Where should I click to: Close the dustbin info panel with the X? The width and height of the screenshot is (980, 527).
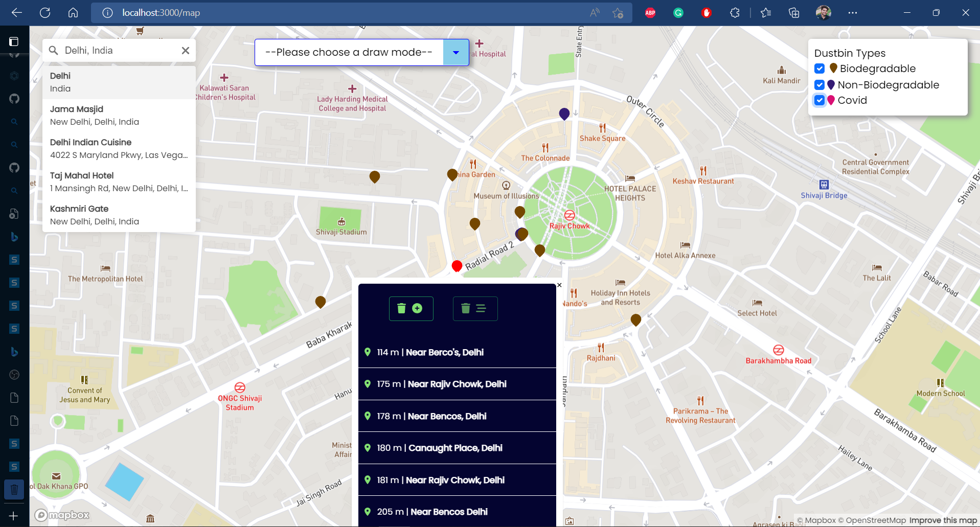559,285
